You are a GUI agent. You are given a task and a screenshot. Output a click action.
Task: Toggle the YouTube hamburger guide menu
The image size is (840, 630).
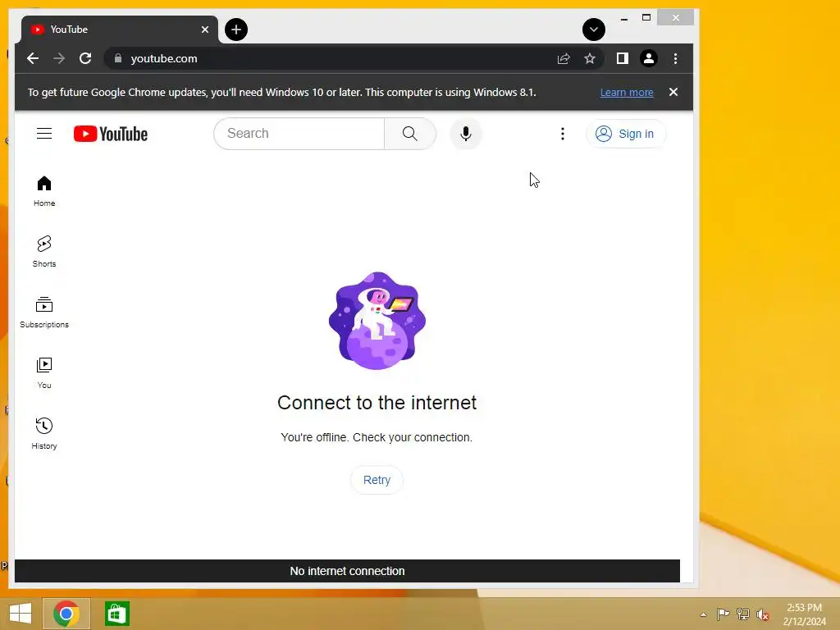[x=44, y=134]
